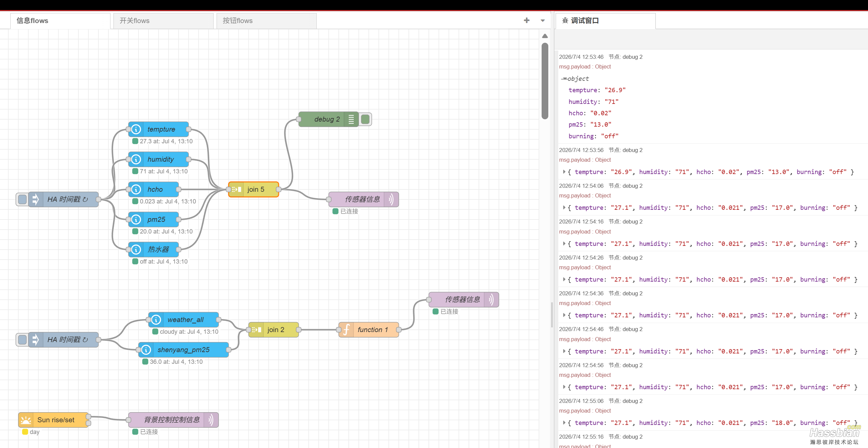The width and height of the screenshot is (868, 448).
Task: Click the function 1 node icon
Action: pyautogui.click(x=346, y=330)
